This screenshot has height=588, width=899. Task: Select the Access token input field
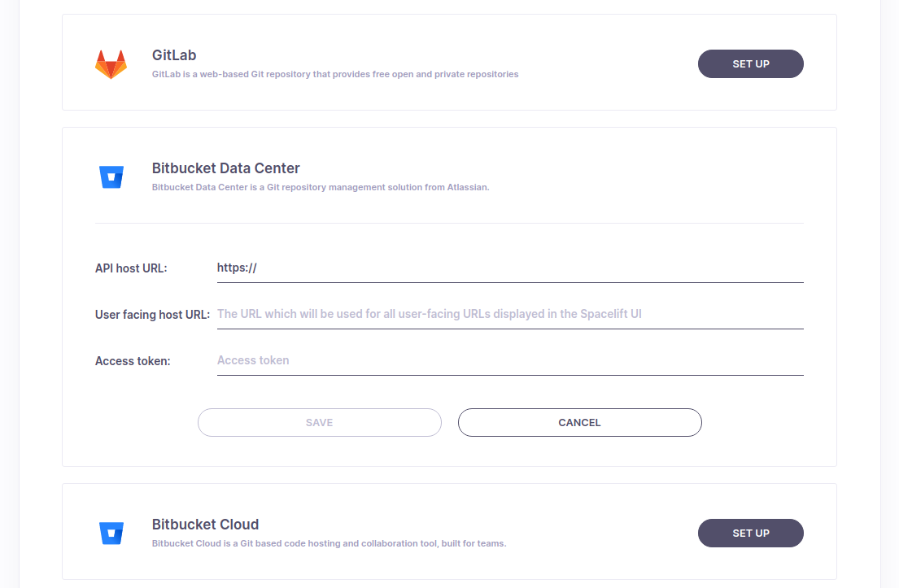tap(509, 360)
